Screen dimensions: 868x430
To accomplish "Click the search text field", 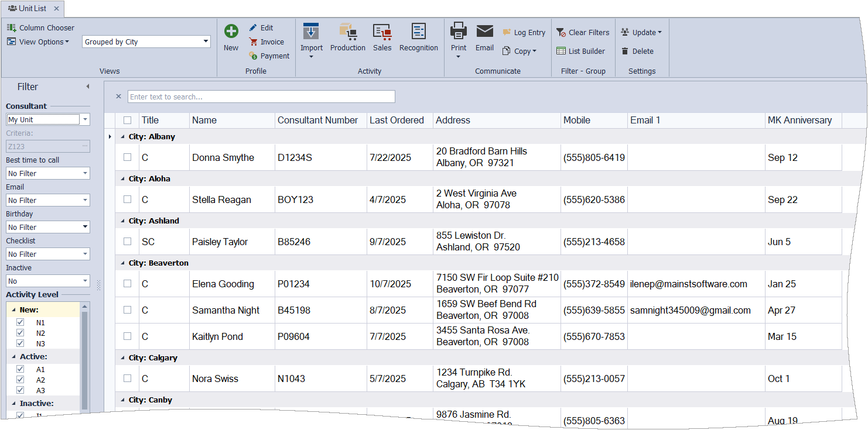I will click(261, 97).
